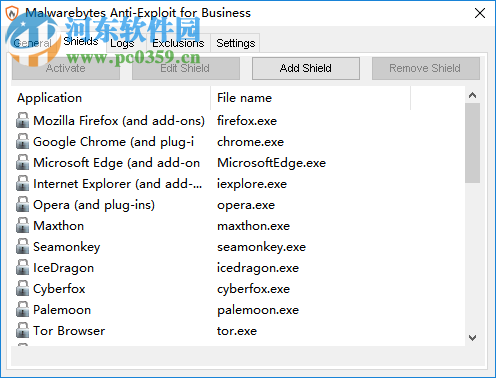This screenshot has height=378, width=496.
Task: Click the lock icon beside Palemoon
Action: pos(22,310)
